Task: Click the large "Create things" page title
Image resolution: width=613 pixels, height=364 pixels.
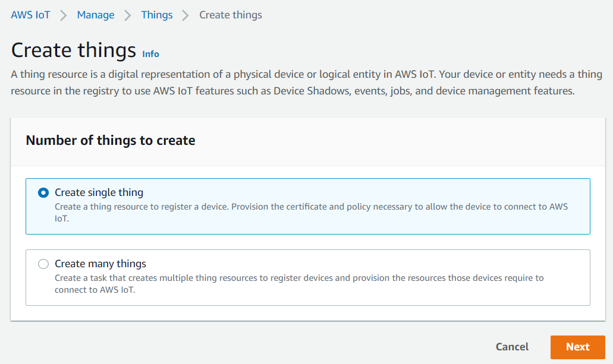Action: point(74,50)
